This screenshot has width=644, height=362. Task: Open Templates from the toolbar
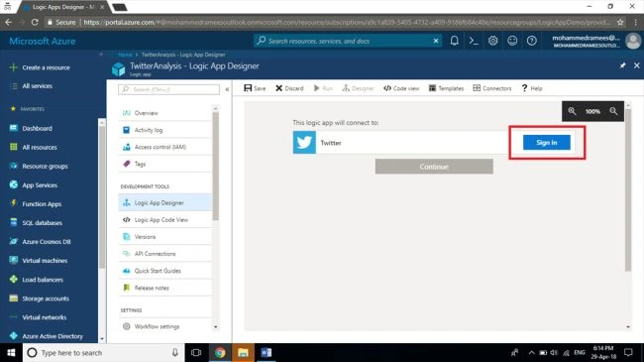(446, 88)
